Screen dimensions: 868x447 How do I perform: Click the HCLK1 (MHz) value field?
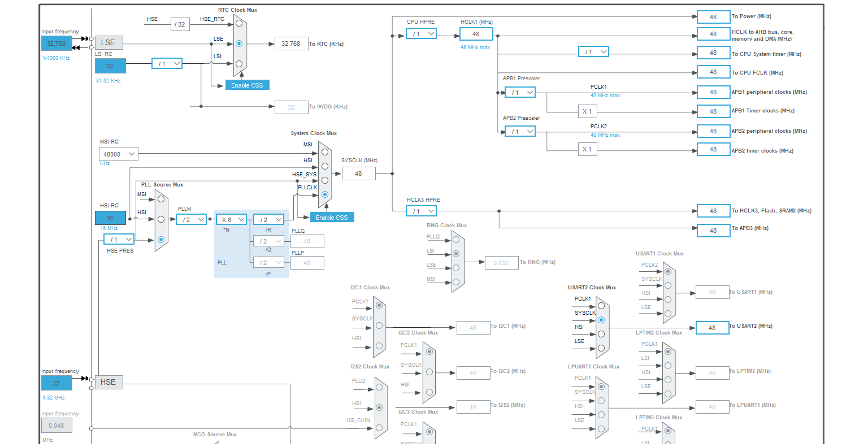[x=476, y=34]
